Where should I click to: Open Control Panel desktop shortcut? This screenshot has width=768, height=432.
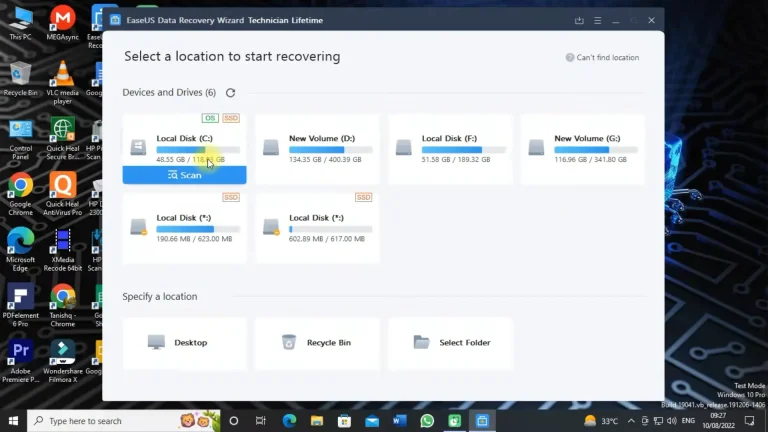[21, 140]
